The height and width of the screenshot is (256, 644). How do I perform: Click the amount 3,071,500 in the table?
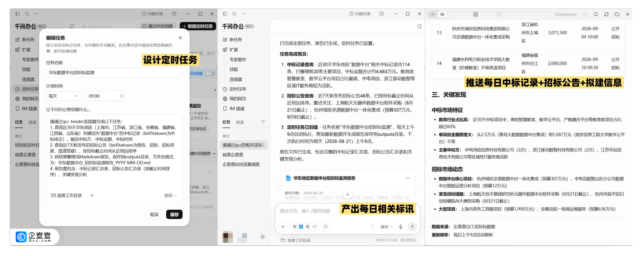pyautogui.click(x=557, y=33)
